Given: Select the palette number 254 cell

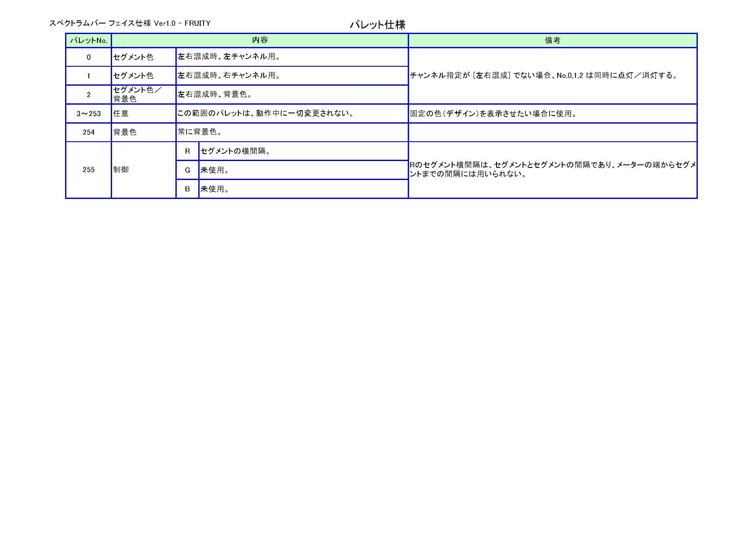Looking at the screenshot, I should [89, 132].
